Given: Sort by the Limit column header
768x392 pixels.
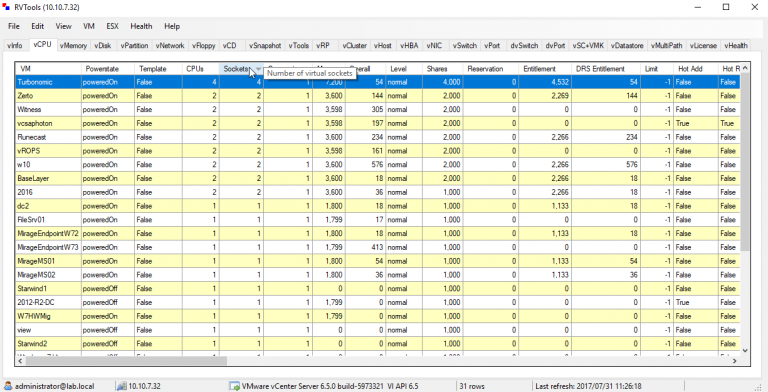Looking at the screenshot, I should click(657, 69).
